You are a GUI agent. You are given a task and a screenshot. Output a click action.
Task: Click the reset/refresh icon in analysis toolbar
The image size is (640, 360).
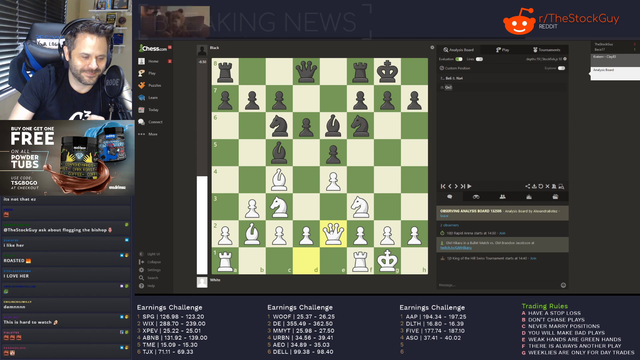pyautogui.click(x=541, y=186)
